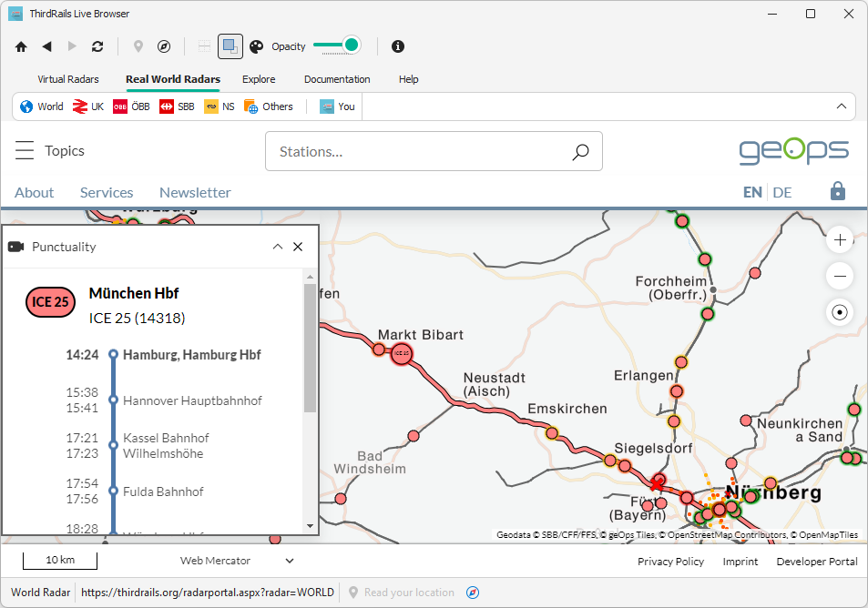Viewport: 868px width, 608px height.
Task: Switch language to EN
Action: tap(752, 193)
